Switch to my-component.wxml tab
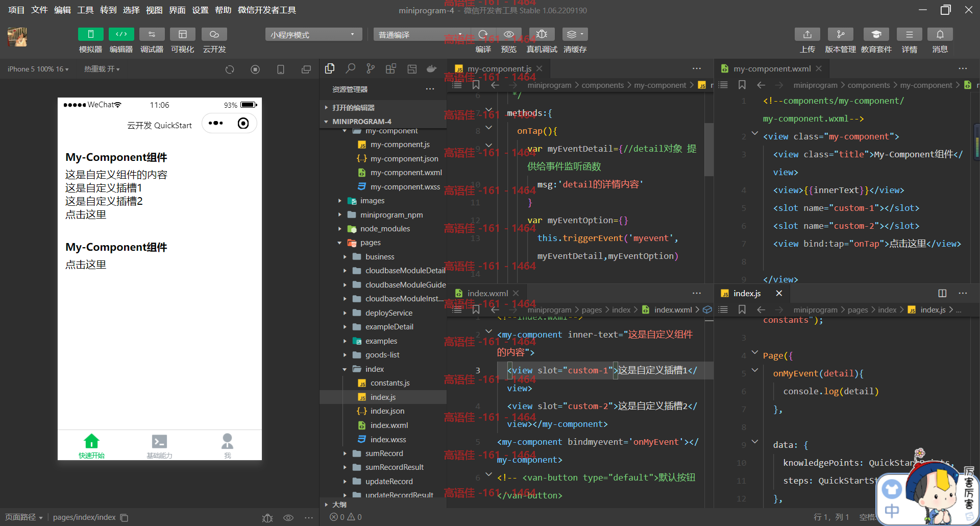Image resolution: width=980 pixels, height=526 pixels. coord(772,68)
